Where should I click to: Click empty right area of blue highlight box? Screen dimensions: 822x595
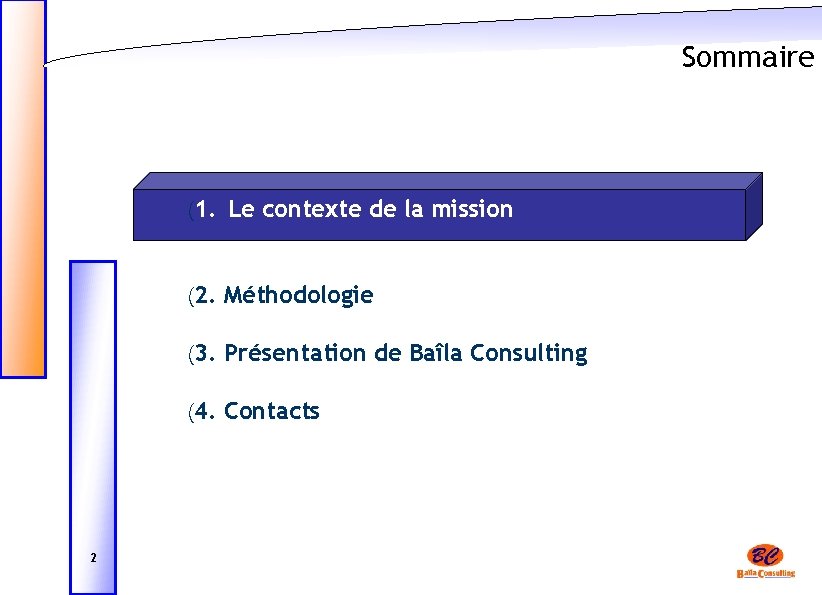pos(640,215)
